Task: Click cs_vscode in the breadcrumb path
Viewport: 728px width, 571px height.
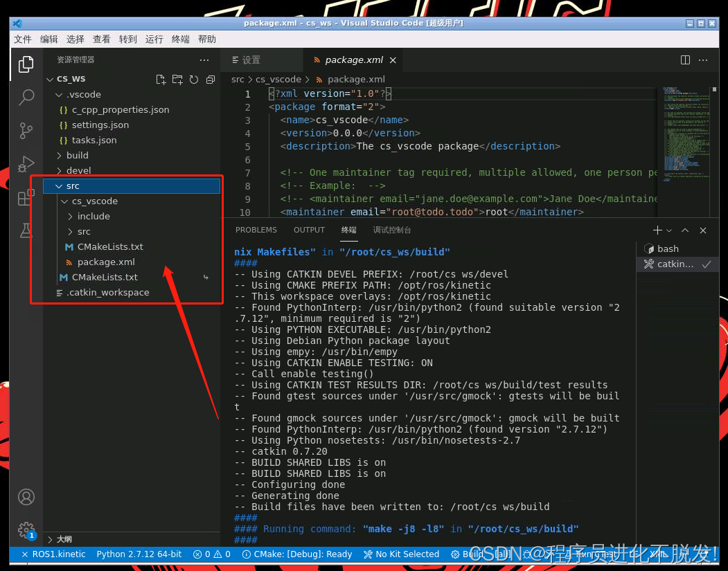Action: 278,80
